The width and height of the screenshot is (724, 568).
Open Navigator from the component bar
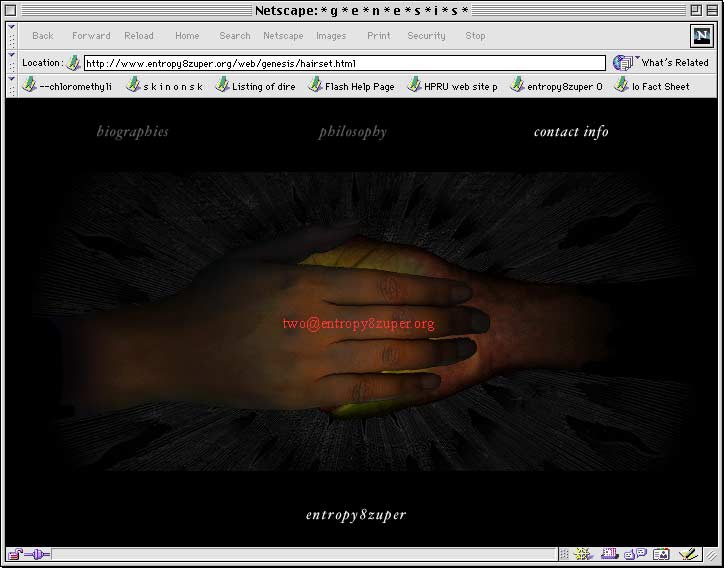(x=584, y=554)
